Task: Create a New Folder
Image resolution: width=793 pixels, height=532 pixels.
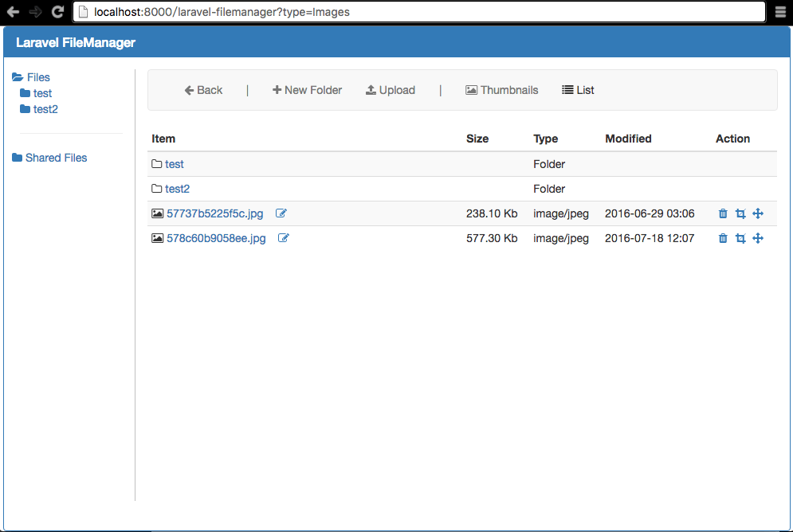Action: coord(307,90)
